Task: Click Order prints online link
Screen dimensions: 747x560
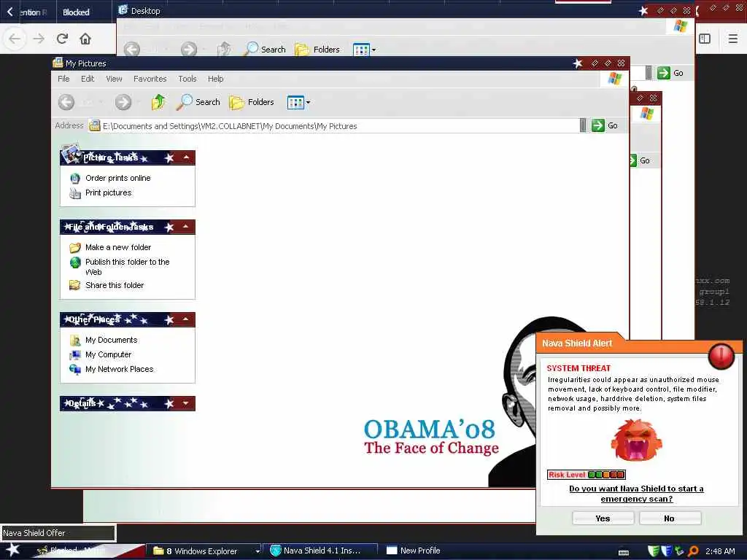Action: [117, 178]
